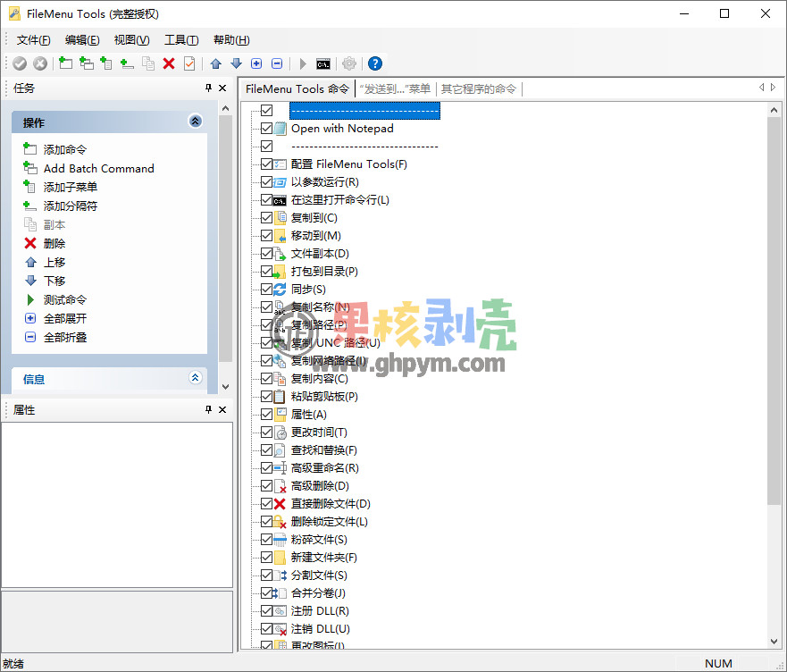This screenshot has width=787, height=672.
Task: Click the grey X cancel changes toolbar icon
Action: [x=40, y=63]
